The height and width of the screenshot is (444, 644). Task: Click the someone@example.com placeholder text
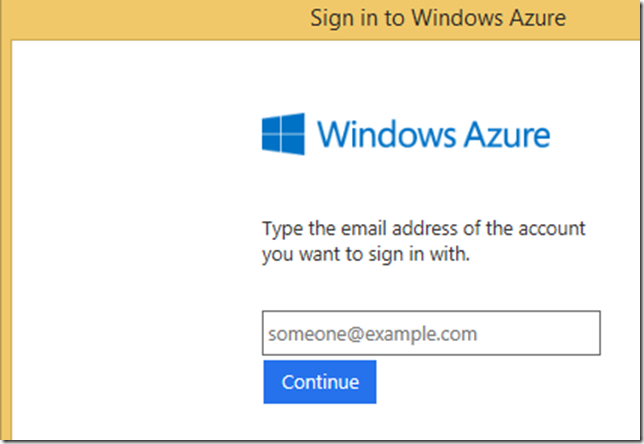click(372, 334)
